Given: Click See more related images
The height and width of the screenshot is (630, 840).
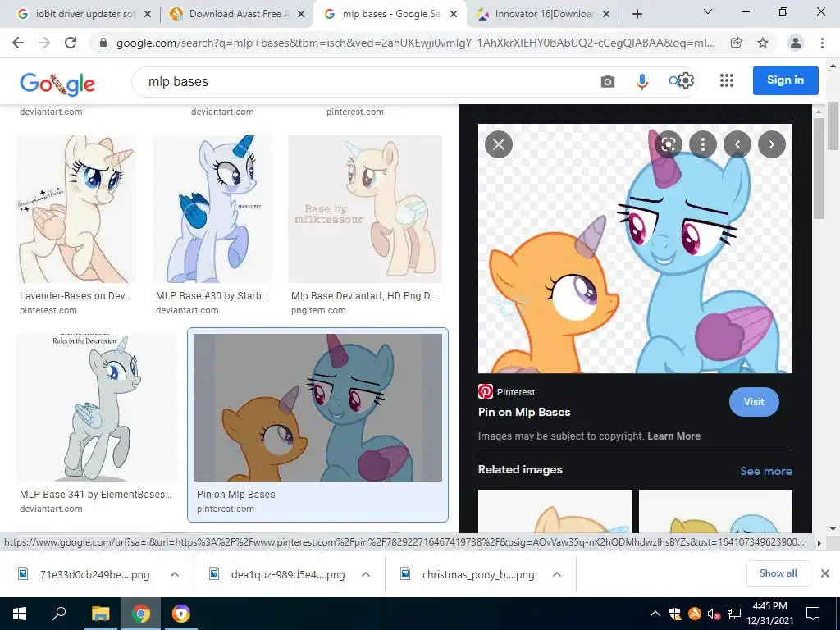Looking at the screenshot, I should tap(765, 471).
